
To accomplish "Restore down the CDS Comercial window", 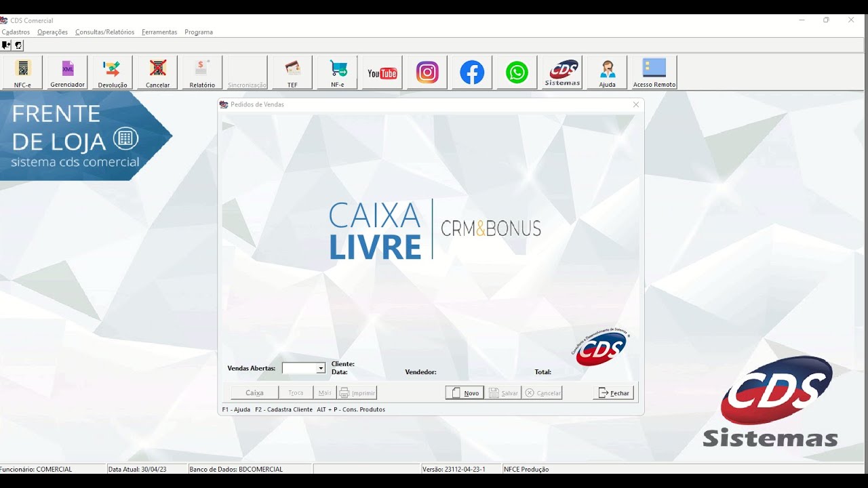I will (x=826, y=20).
